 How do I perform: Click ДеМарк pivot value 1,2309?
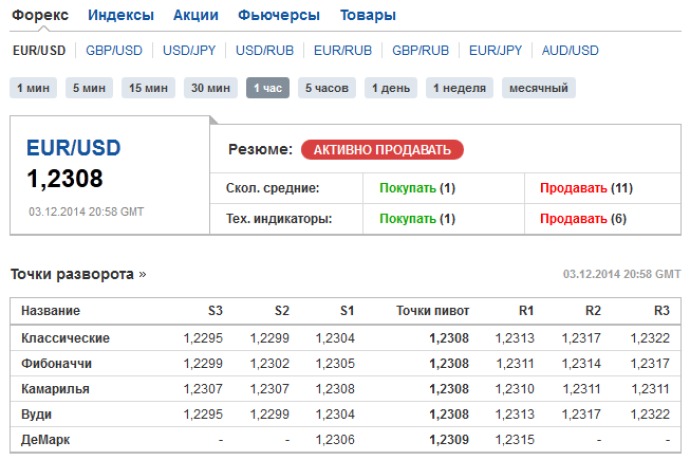tap(449, 440)
